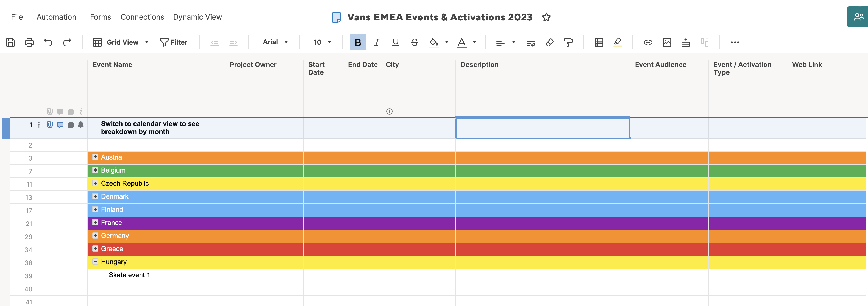Toggle italic formatting on

(x=376, y=42)
